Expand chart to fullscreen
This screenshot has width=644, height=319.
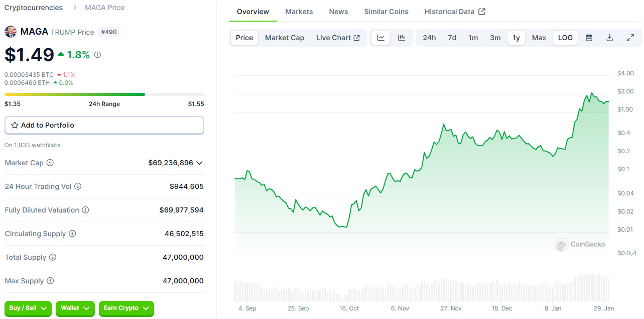click(630, 38)
